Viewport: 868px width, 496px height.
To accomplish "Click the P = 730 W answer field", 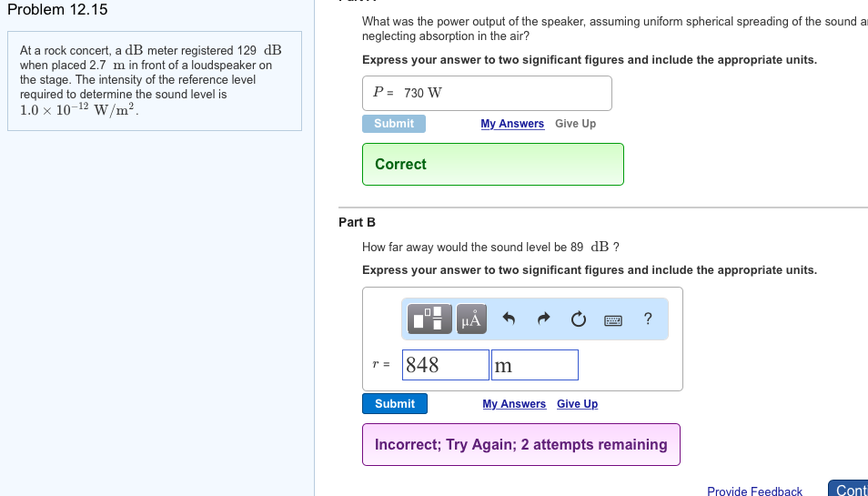I will (x=487, y=93).
